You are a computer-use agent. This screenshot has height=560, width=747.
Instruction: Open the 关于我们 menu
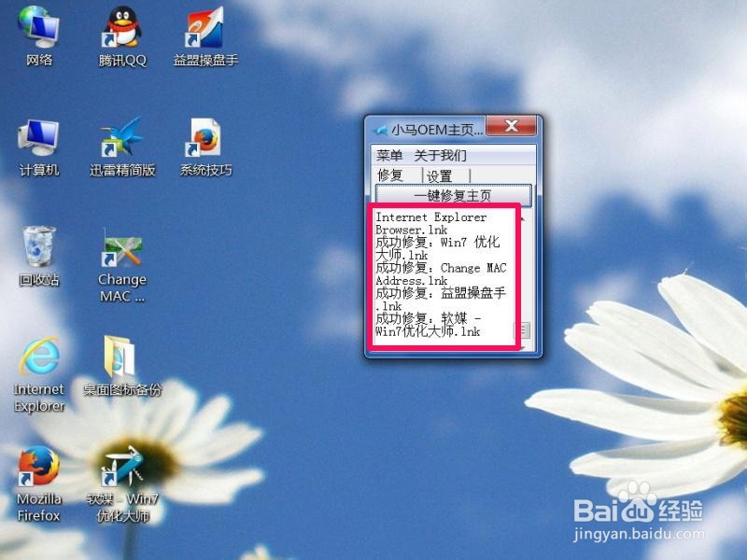(x=440, y=155)
